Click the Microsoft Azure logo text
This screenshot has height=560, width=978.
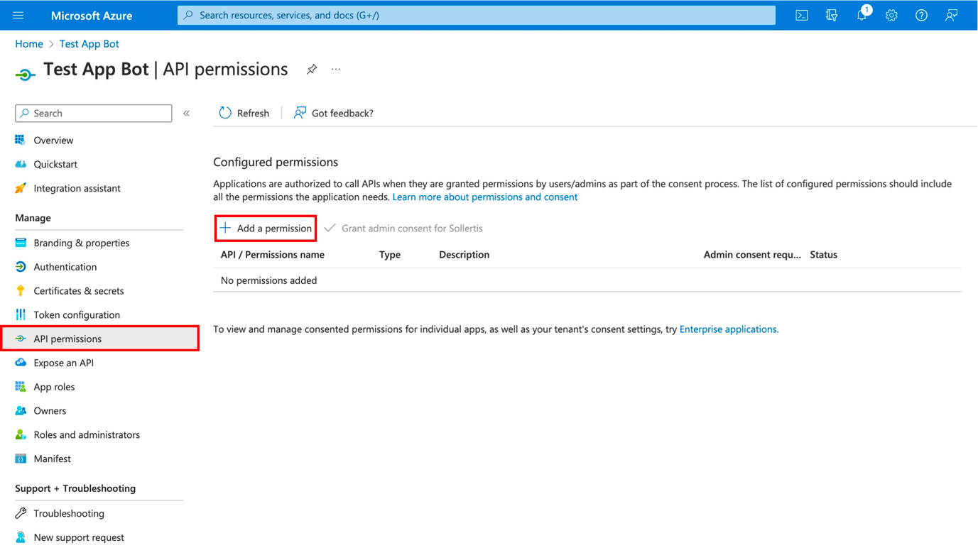click(92, 16)
